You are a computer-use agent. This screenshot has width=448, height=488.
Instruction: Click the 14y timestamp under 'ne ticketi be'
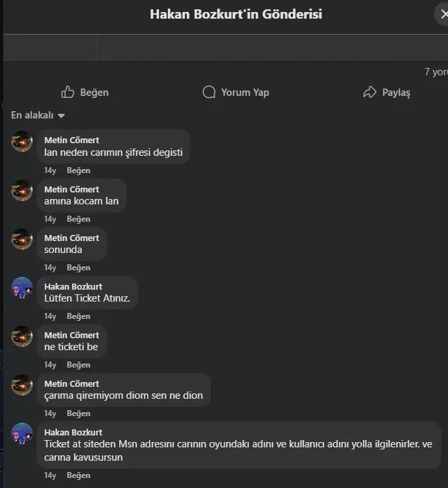tap(50, 365)
